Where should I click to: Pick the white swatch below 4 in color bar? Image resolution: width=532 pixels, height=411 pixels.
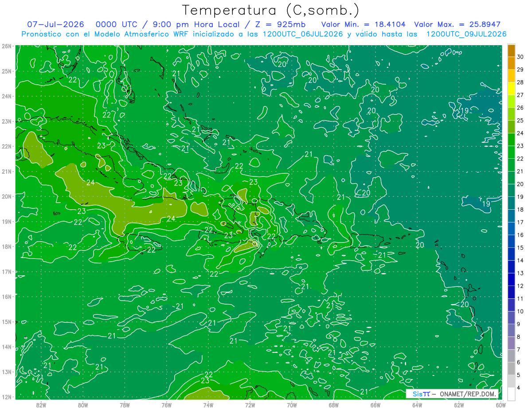[511, 394]
